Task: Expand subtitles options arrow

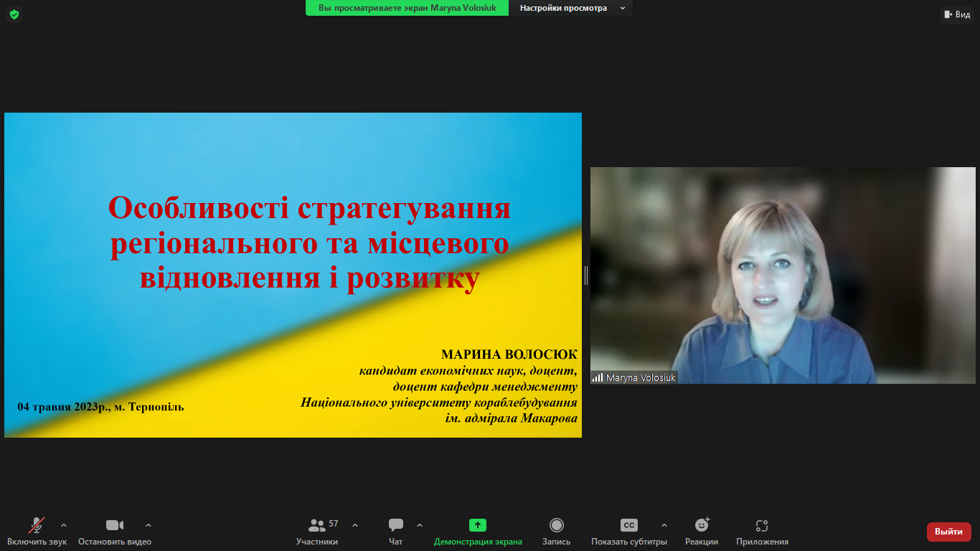Action: pyautogui.click(x=664, y=525)
